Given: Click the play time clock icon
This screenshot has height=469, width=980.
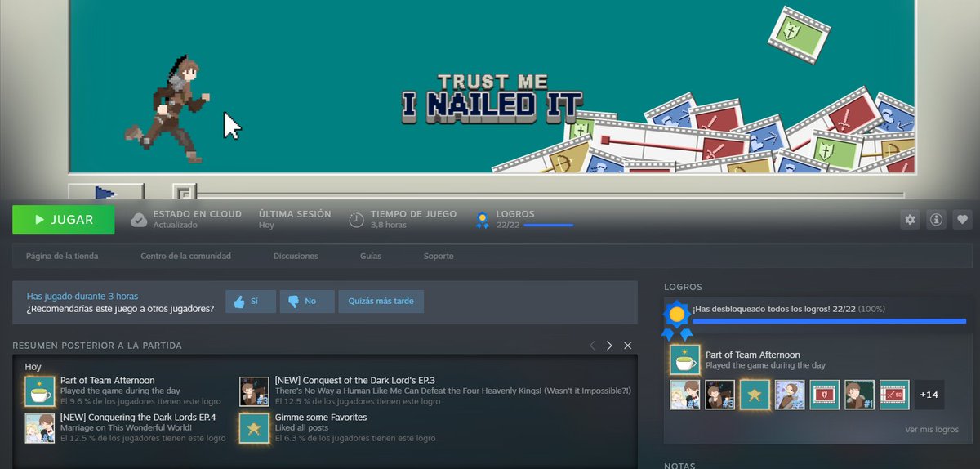Looking at the screenshot, I should coord(356,219).
